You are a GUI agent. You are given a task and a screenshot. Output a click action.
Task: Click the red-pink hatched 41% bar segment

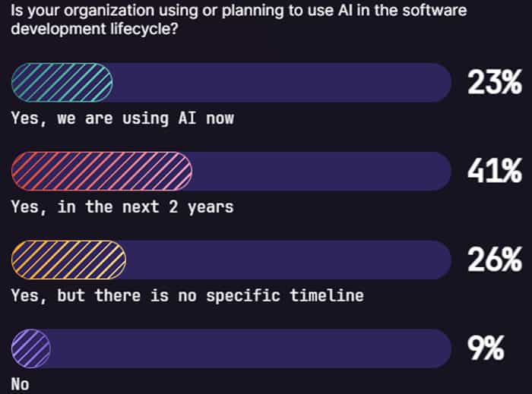point(102,171)
